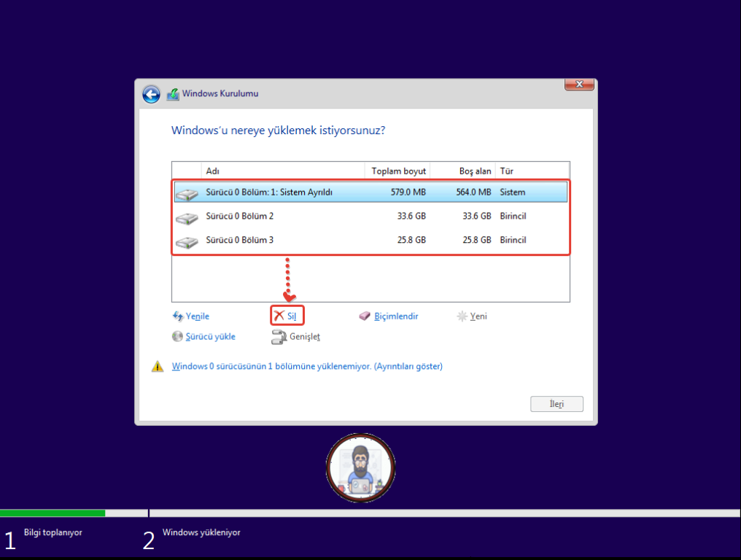Sort partitions by Adı column header

click(x=283, y=171)
